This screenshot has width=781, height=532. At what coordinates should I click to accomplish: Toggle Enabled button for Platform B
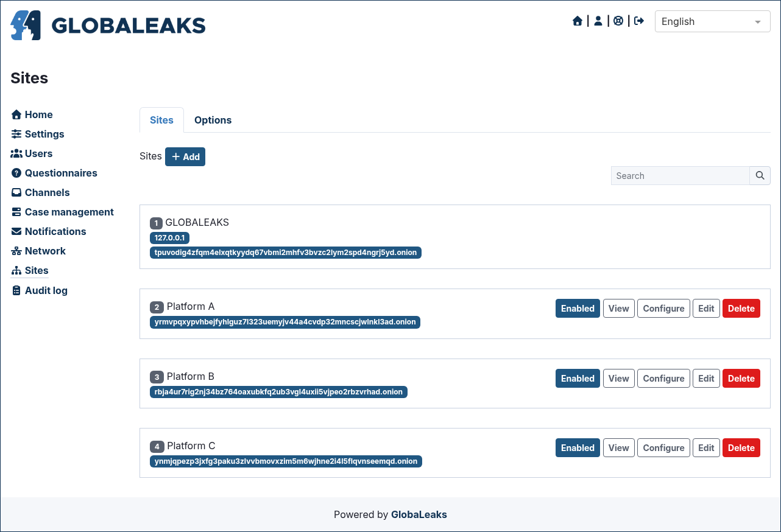578,378
